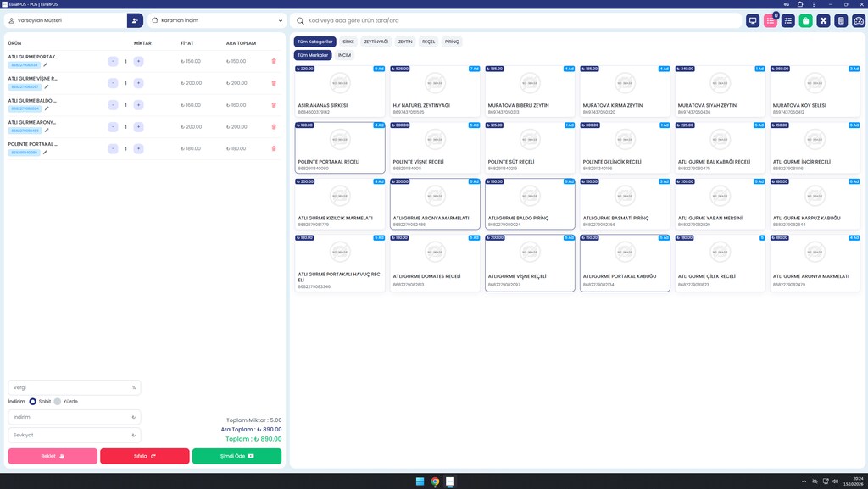Viewport: 868px width, 489px height.
Task: Filter products by ZEYTİNYAĞI category
Action: [x=376, y=42]
